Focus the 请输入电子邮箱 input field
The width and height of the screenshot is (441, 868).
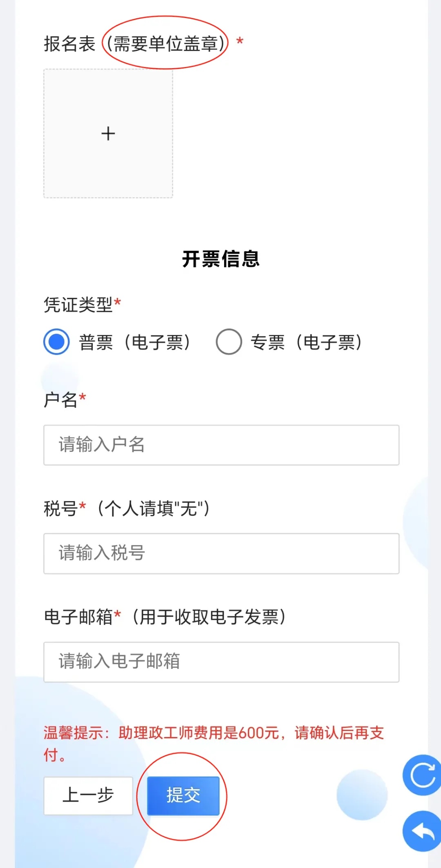click(221, 662)
